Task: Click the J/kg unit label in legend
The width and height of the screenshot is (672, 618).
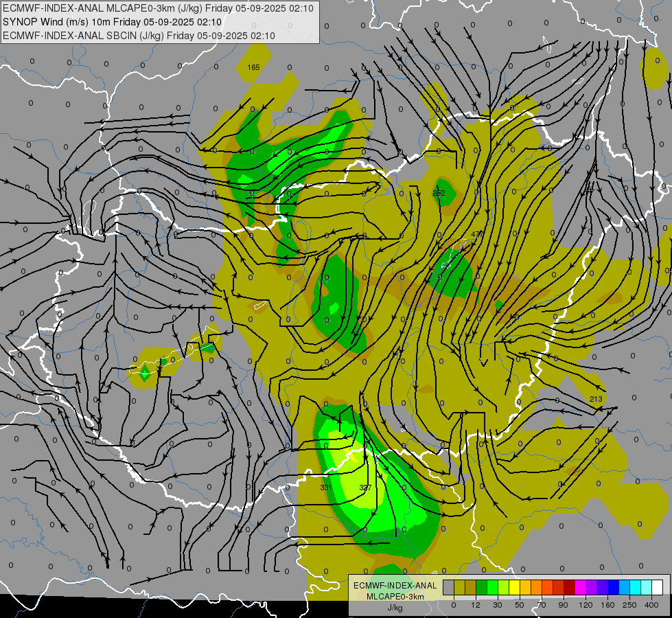Action: click(x=395, y=608)
